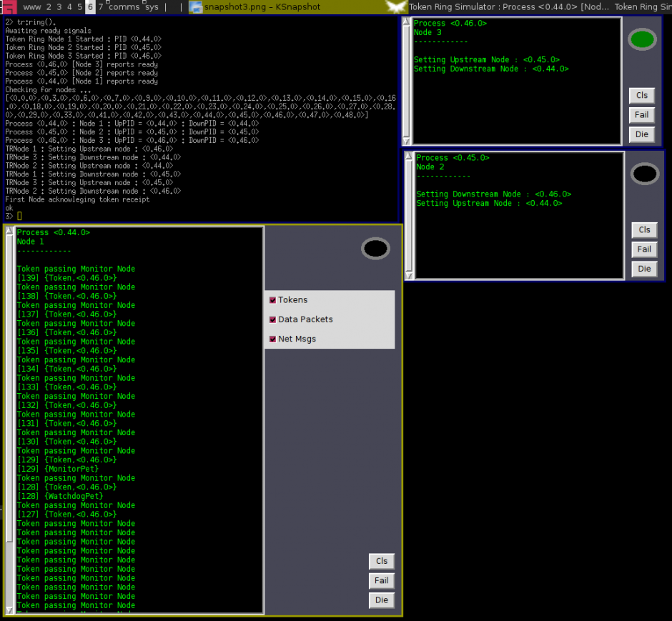The height and width of the screenshot is (621, 672).
Task: Toggle the Tokens checkbox
Action: [272, 299]
